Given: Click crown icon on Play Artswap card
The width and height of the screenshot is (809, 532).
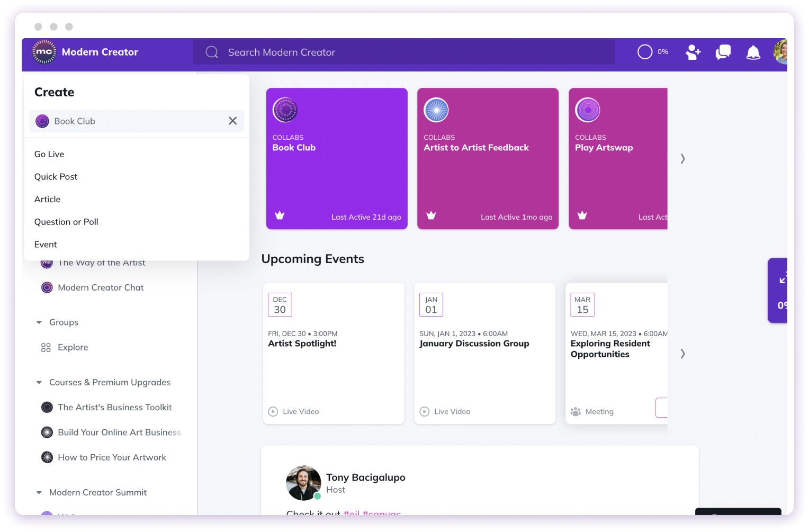Looking at the screenshot, I should pos(582,215).
